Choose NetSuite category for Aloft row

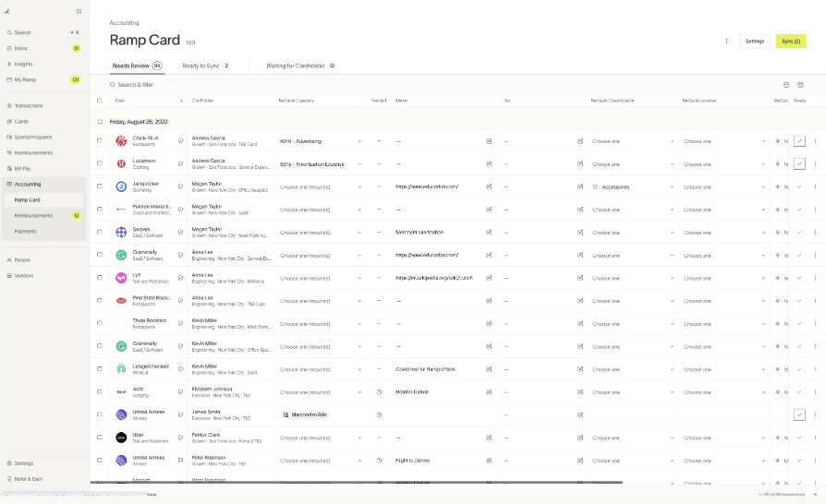point(321,392)
